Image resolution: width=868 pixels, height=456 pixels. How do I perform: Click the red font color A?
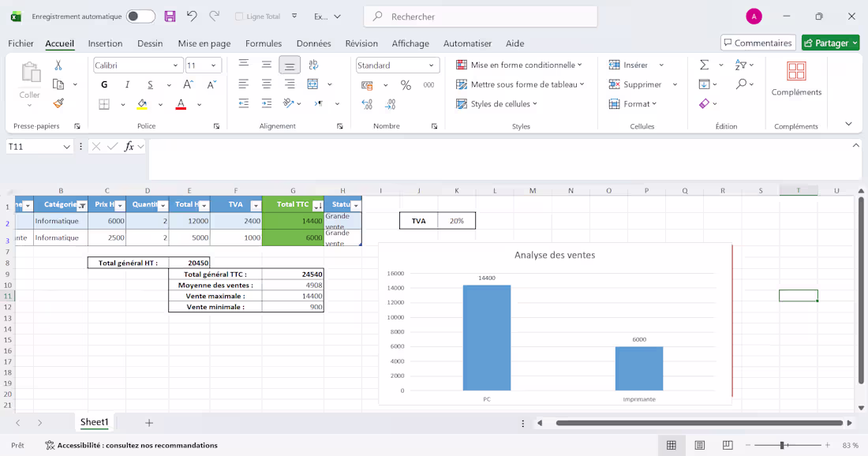tap(181, 104)
